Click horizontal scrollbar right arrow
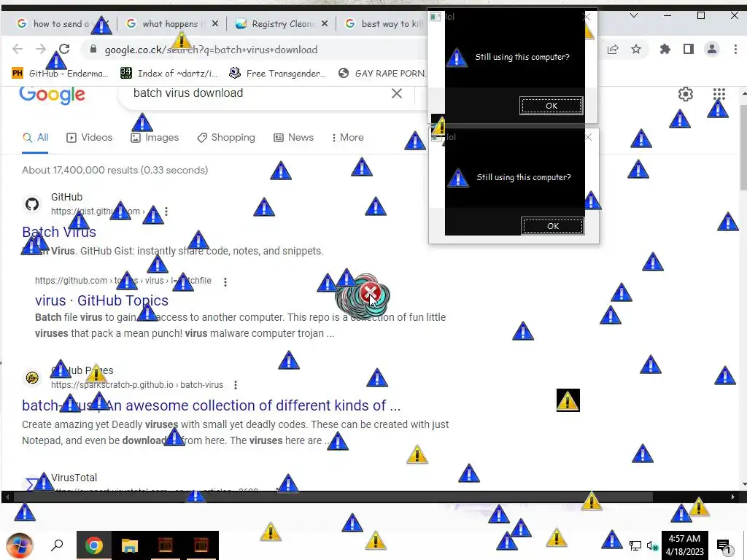The width and height of the screenshot is (747, 560). click(x=732, y=497)
